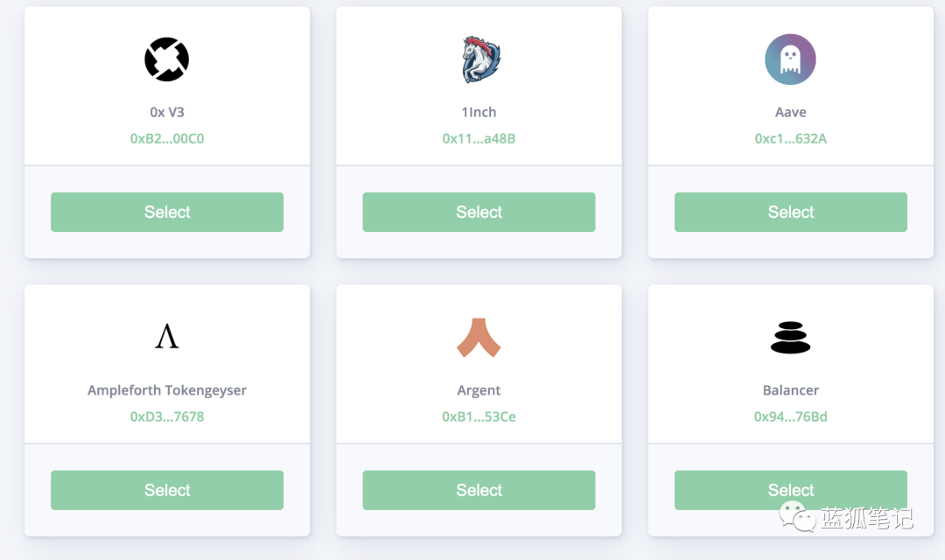Click the Ampleforth Tokengeyser name label
Viewport: 945px width, 560px height.
(167, 390)
